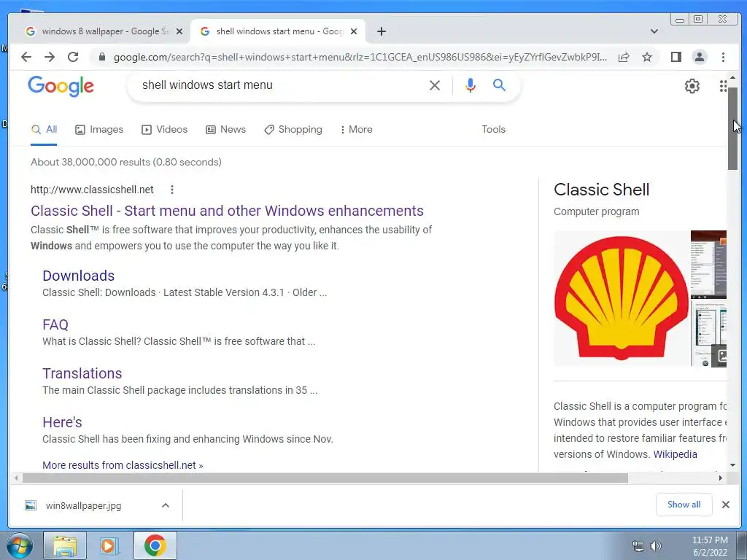Reload the page with refresh icon
The height and width of the screenshot is (560, 747).
[x=73, y=57]
